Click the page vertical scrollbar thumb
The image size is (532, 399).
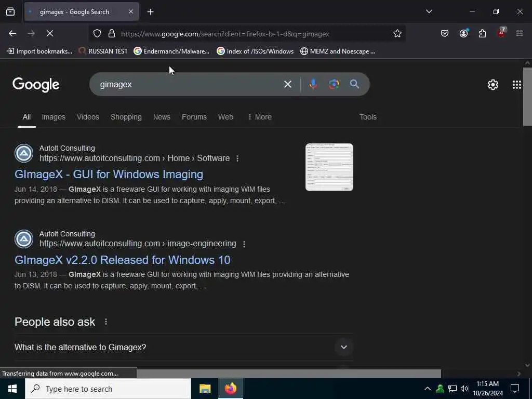(x=527, y=97)
